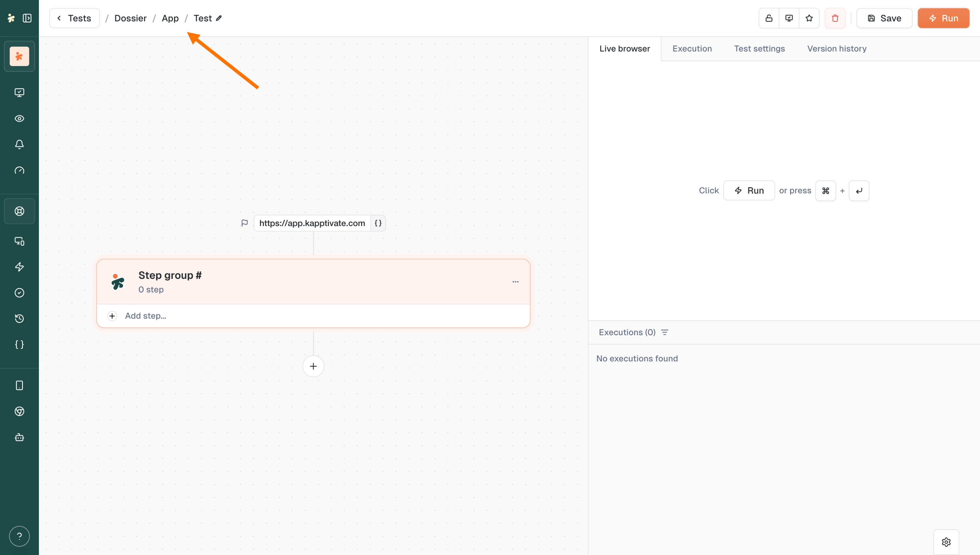
Task: Open the Version history tab
Action: click(837, 49)
